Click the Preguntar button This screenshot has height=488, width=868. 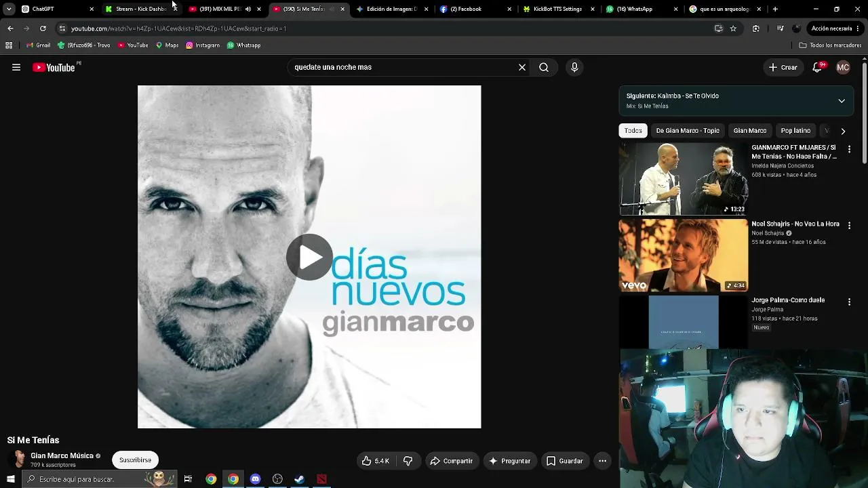click(510, 461)
